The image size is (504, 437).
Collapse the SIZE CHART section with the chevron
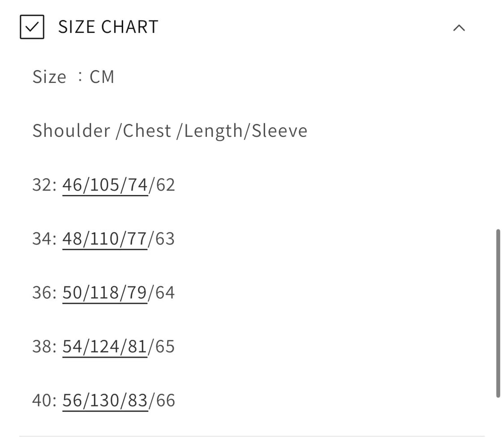coord(459,28)
